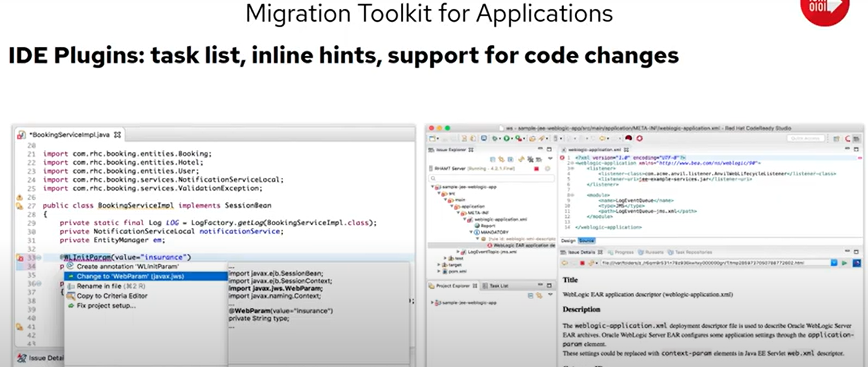The image size is (868, 367).
Task: Click the Open Perspective icon at top right
Action: click(x=837, y=139)
